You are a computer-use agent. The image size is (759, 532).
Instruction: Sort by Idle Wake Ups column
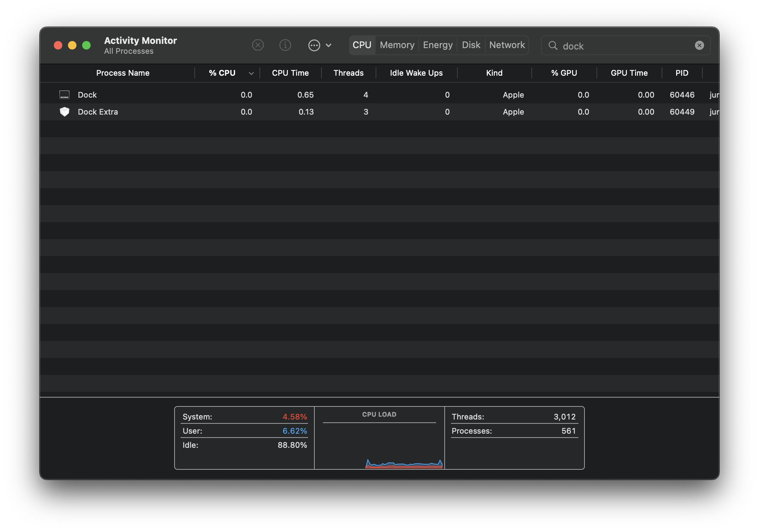click(416, 73)
